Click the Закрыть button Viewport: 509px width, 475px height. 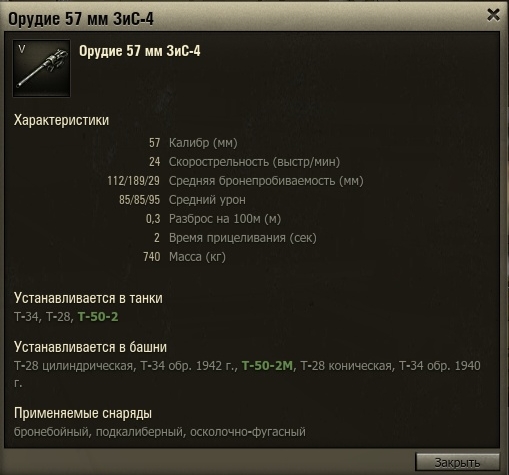tap(457, 462)
